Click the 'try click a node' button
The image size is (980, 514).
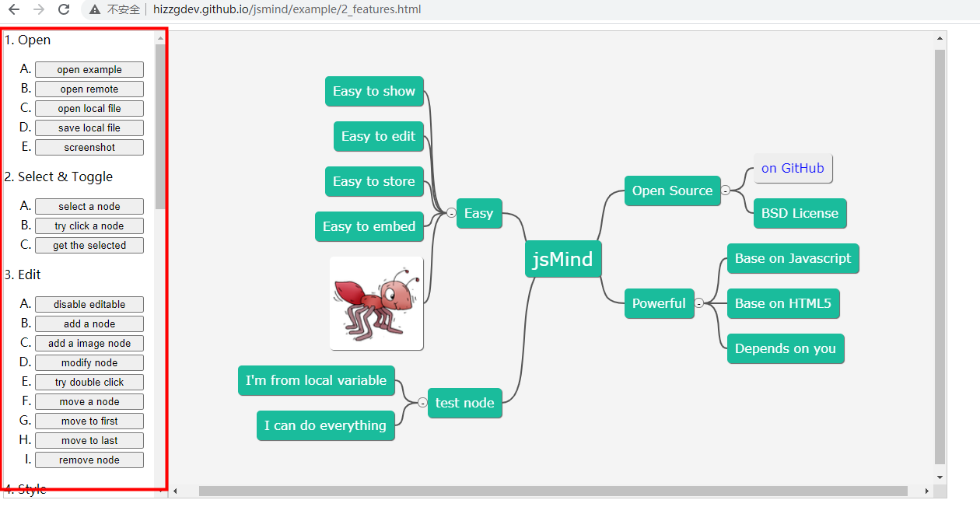pos(89,226)
